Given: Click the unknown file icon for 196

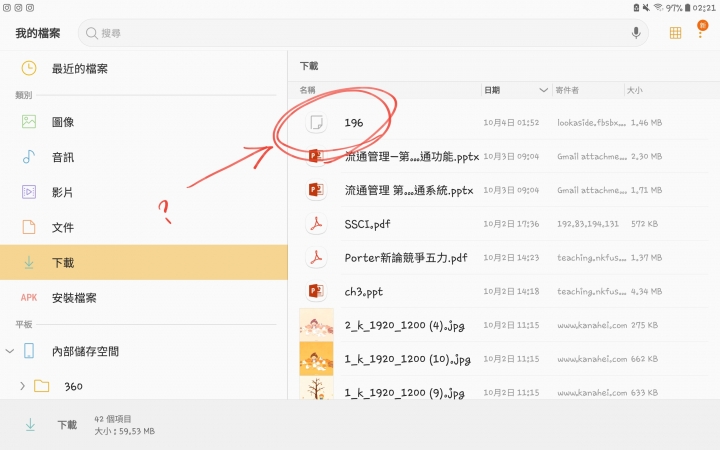Looking at the screenshot, I should point(316,122).
